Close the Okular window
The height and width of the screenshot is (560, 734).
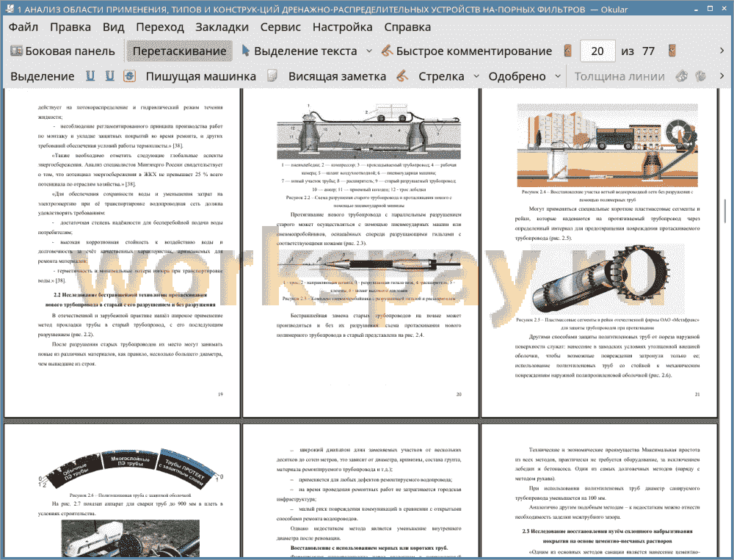[723, 8]
